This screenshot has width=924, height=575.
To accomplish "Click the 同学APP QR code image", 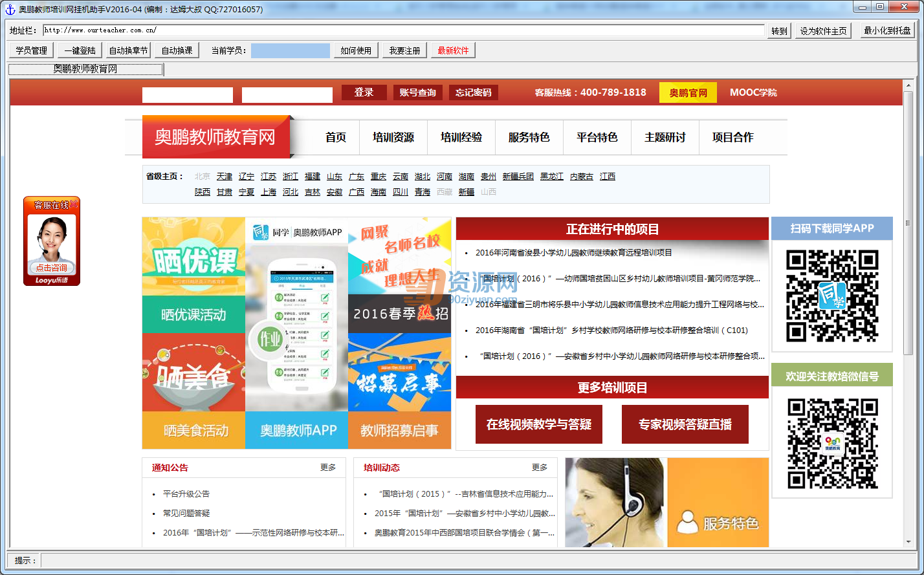I will click(x=832, y=296).
